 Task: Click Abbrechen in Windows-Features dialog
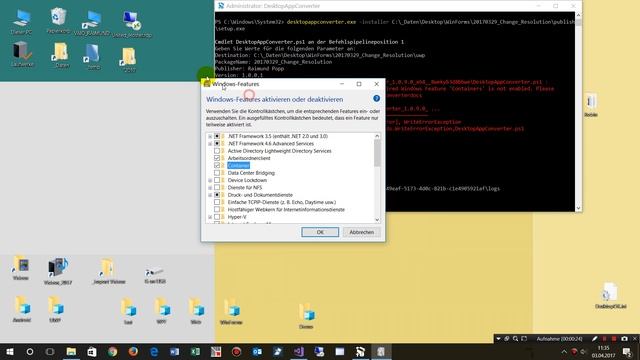[x=361, y=232]
